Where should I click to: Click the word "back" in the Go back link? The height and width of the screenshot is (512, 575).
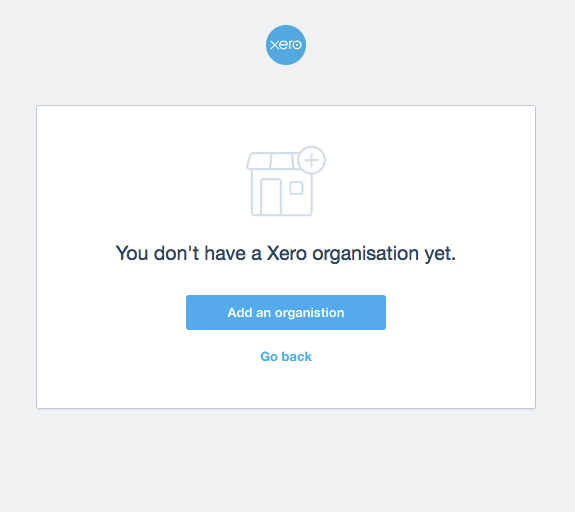(296, 356)
